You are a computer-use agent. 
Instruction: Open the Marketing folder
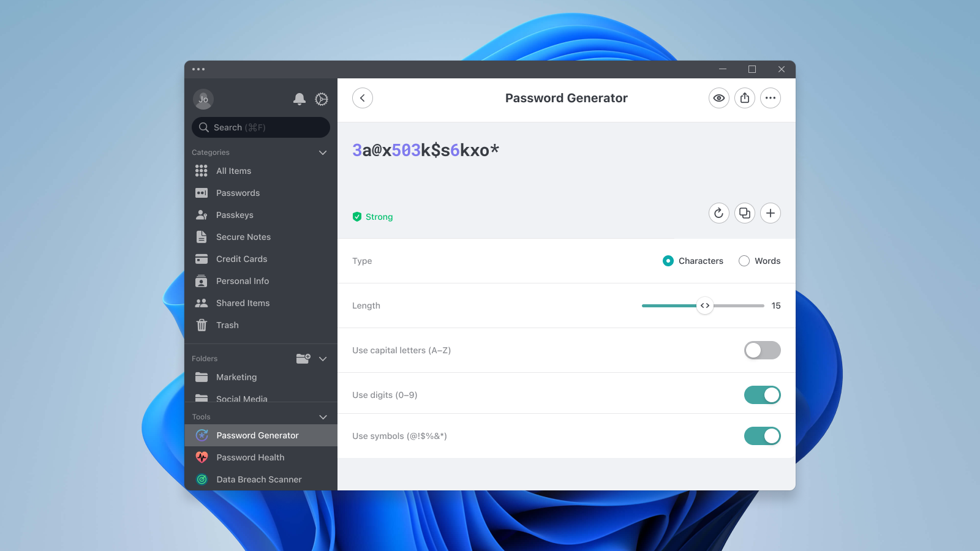(x=236, y=377)
